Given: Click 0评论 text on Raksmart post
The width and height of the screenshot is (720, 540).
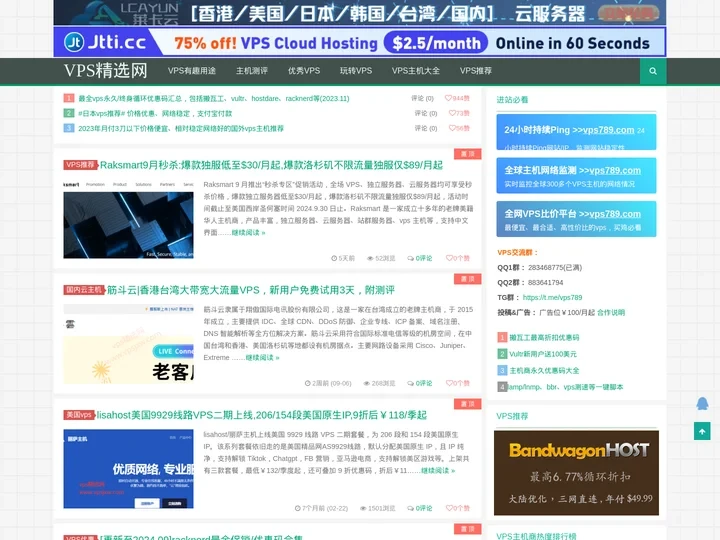Looking at the screenshot, I should click(423, 258).
